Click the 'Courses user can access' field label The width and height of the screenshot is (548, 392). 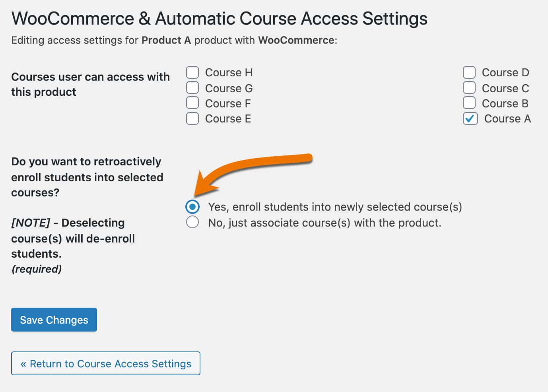click(x=90, y=84)
